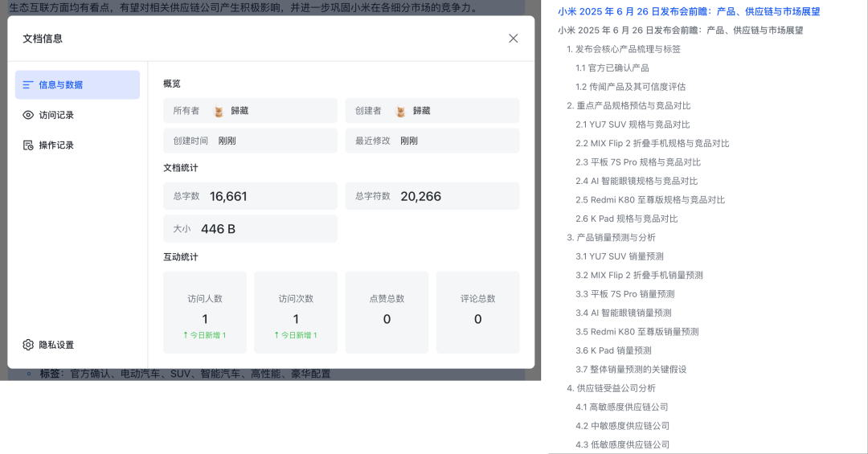This screenshot has width=868, height=454.
Task: Open 隐私设置 at the dialog bottom
Action: click(x=49, y=345)
